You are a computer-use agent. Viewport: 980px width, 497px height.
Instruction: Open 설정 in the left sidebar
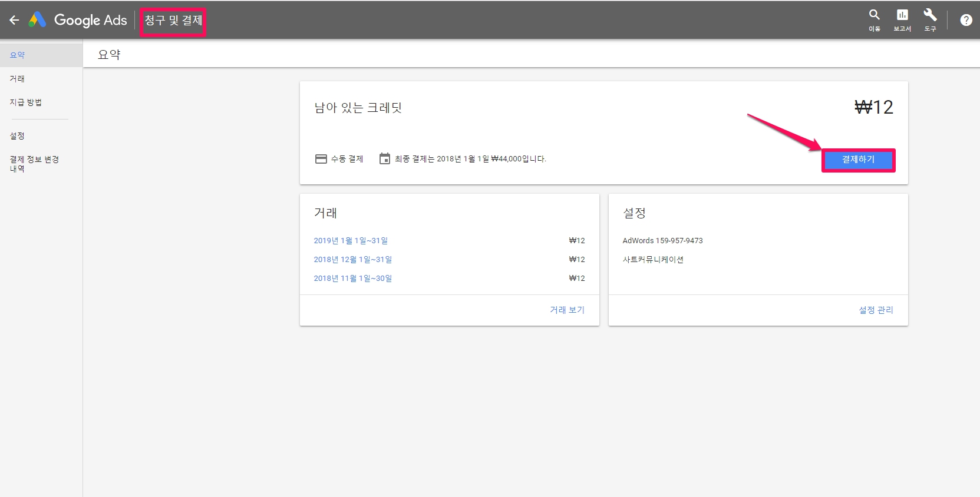(17, 136)
